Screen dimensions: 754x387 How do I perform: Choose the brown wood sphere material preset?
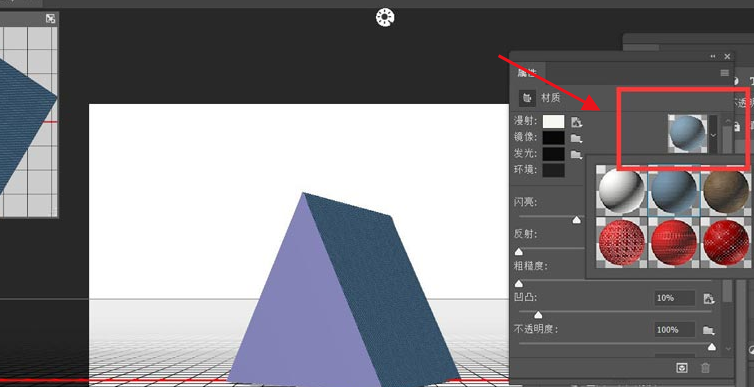(725, 190)
